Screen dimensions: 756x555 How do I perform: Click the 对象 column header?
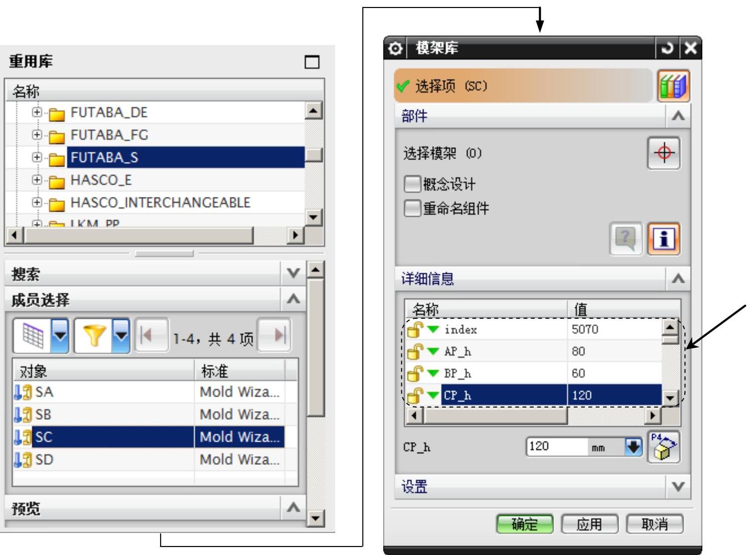click(104, 371)
